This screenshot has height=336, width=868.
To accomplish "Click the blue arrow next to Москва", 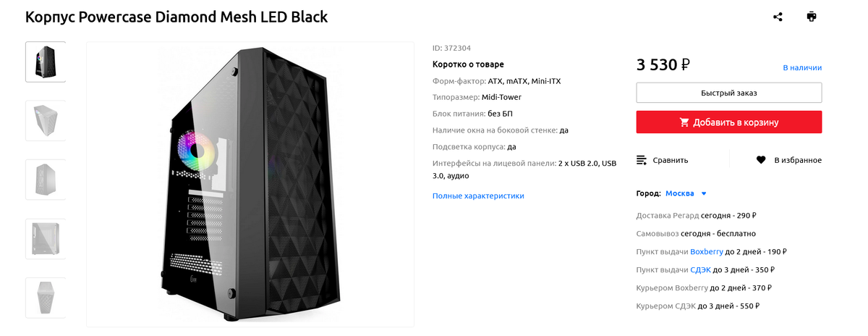I will [704, 193].
